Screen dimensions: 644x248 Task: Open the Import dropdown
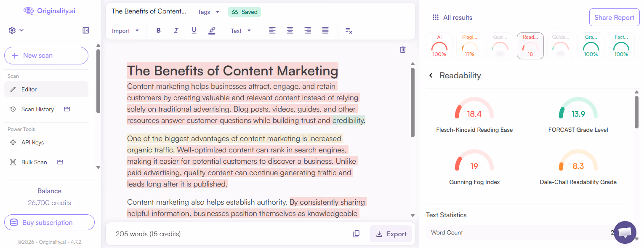click(x=125, y=31)
